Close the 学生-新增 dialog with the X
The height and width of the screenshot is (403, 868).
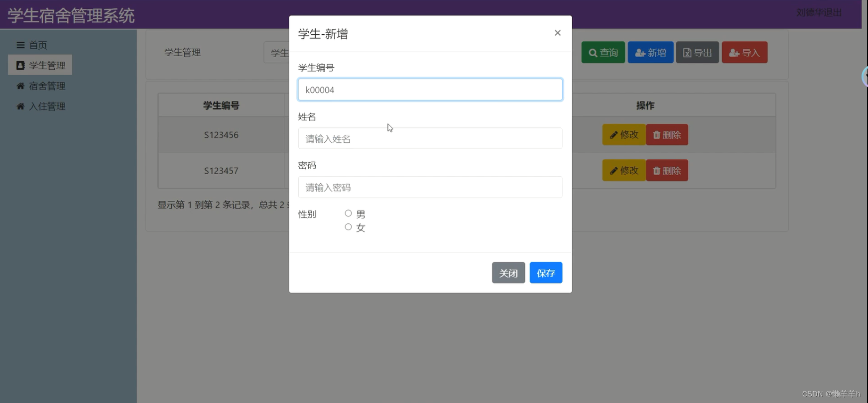[557, 33]
